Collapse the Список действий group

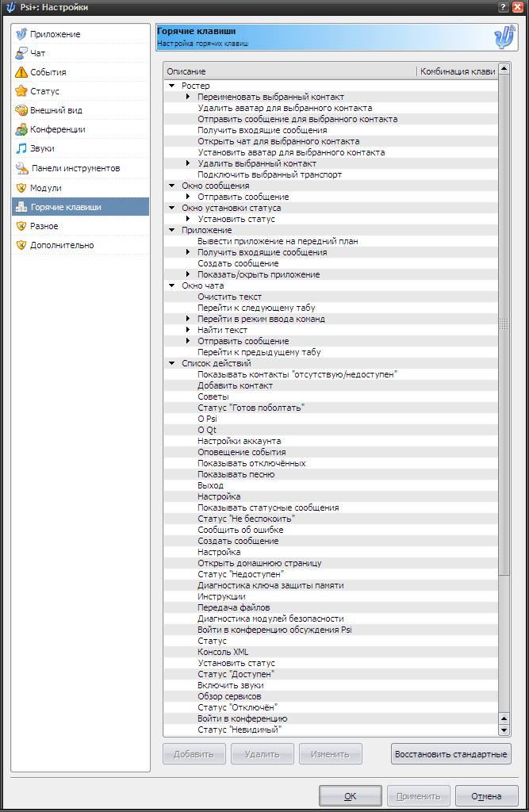(x=172, y=363)
